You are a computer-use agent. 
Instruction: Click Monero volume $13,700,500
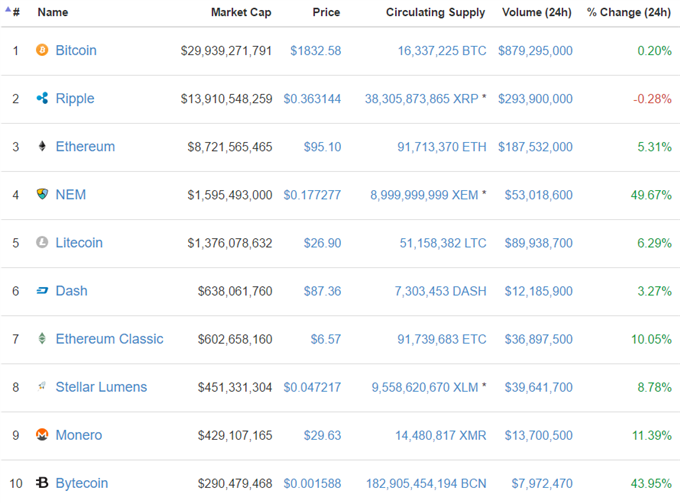(x=539, y=436)
